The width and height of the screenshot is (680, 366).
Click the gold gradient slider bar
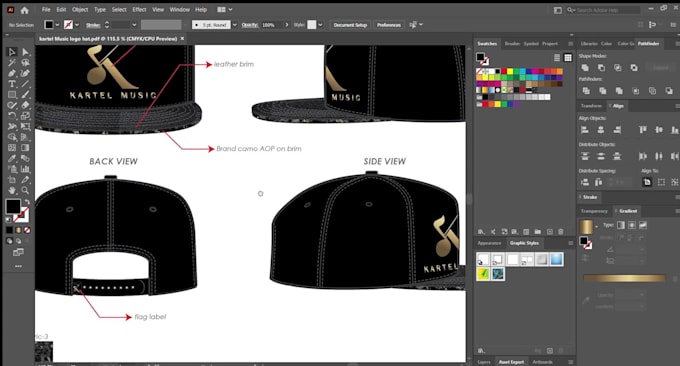(x=624, y=278)
